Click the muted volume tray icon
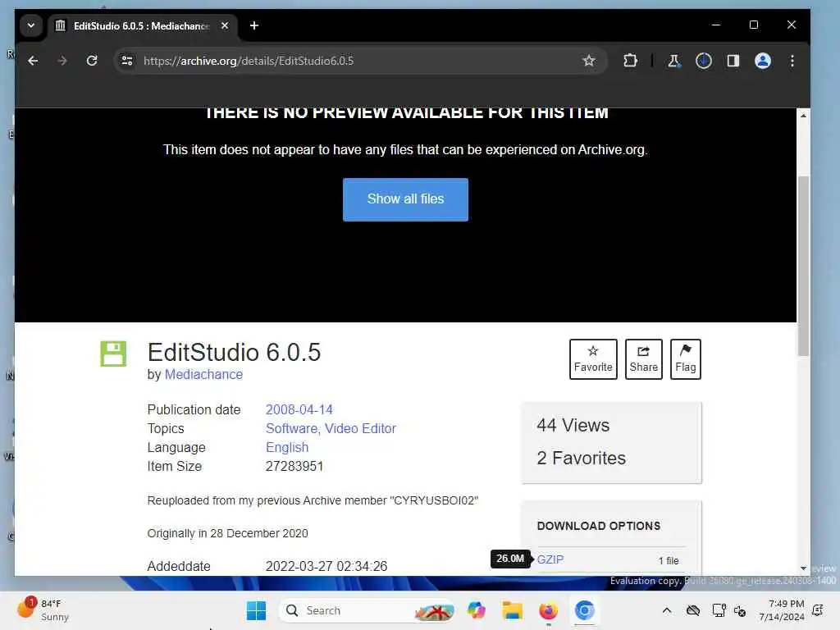 click(740, 610)
